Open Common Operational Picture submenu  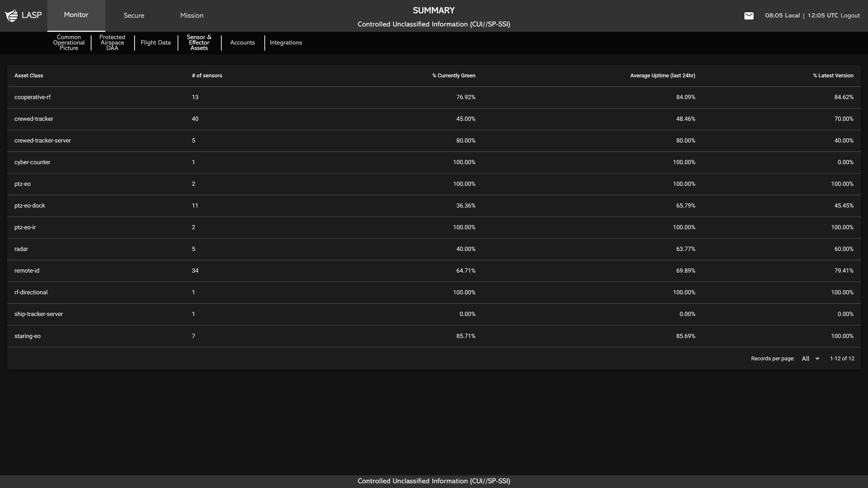click(69, 42)
